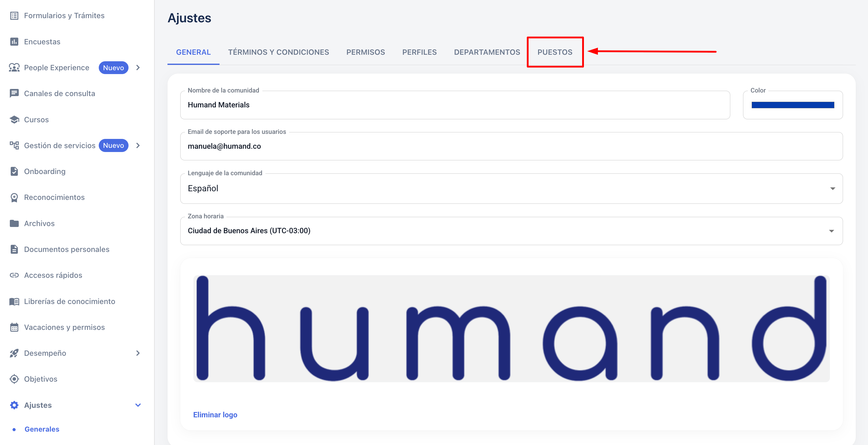Open the DEPARTAMENTOS tab
868x445 pixels.
(x=487, y=52)
